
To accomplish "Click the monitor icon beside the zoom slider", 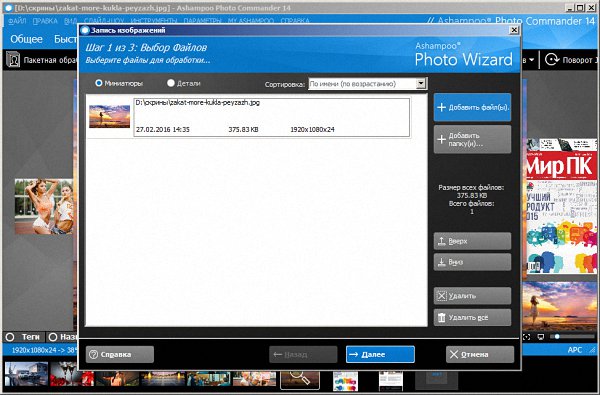I will coord(541,337).
